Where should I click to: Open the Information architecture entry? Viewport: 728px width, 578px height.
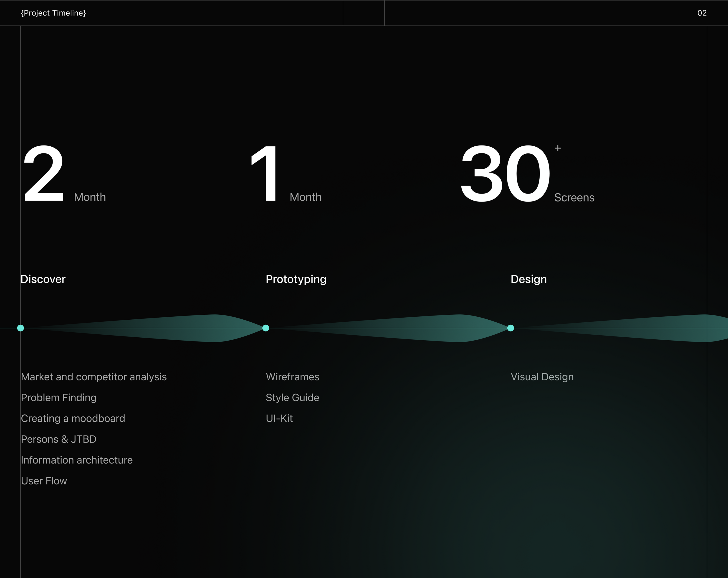pyautogui.click(x=77, y=460)
